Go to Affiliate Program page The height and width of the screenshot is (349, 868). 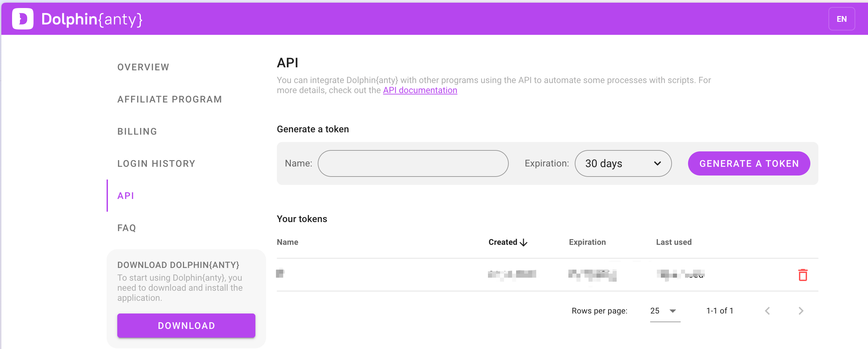170,99
